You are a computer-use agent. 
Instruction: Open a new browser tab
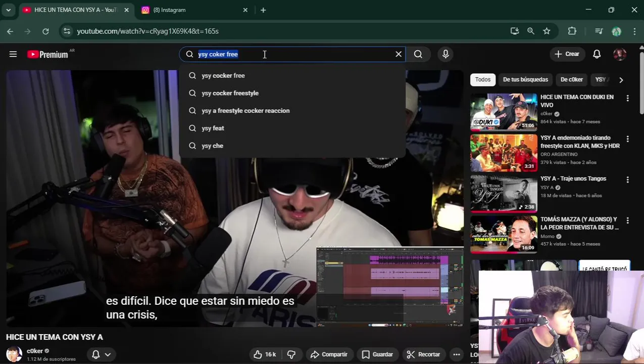tap(263, 10)
